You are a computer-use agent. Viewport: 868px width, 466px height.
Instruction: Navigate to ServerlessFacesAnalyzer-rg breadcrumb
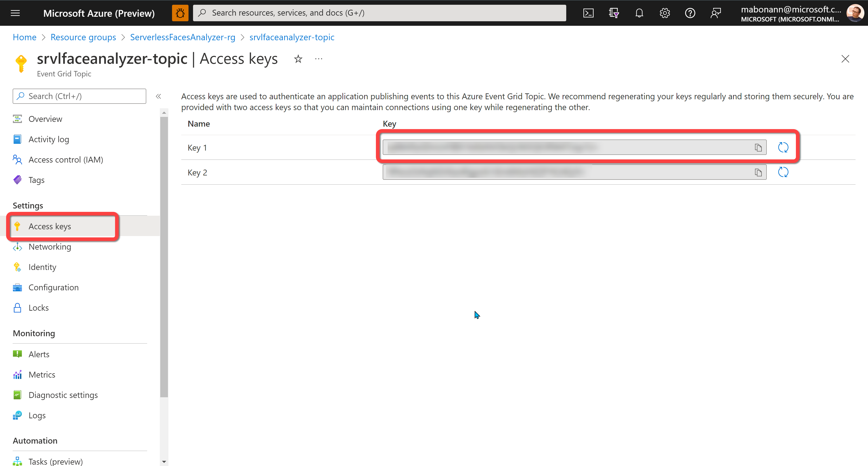183,37
